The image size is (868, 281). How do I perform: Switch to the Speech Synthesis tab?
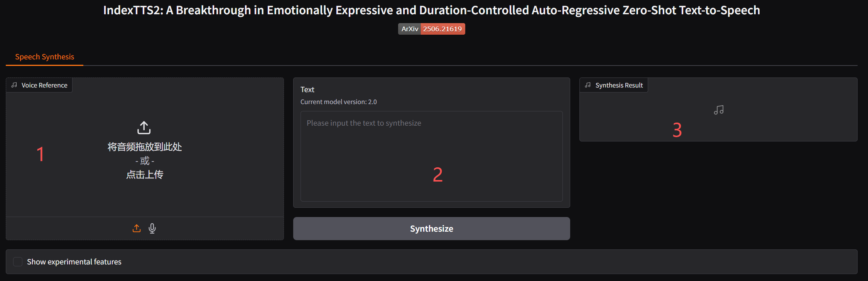tap(44, 57)
